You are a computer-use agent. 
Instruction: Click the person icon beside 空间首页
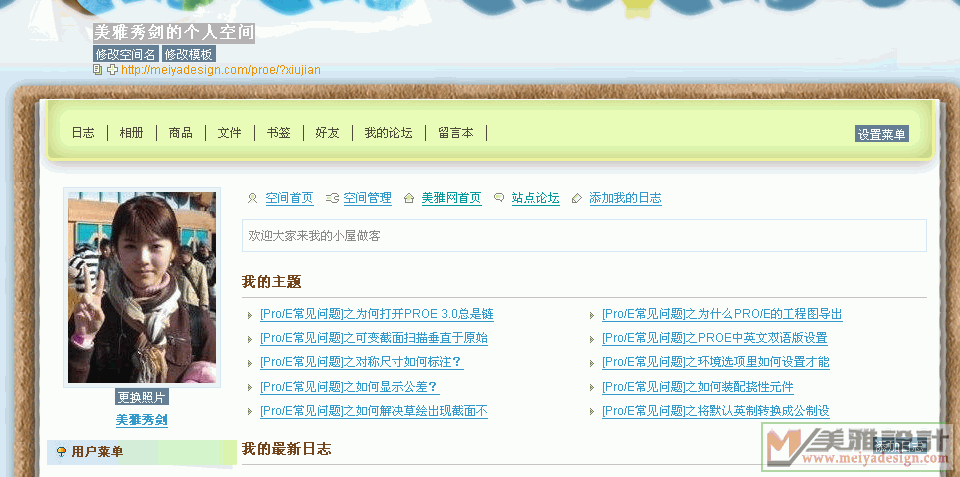[x=252, y=198]
